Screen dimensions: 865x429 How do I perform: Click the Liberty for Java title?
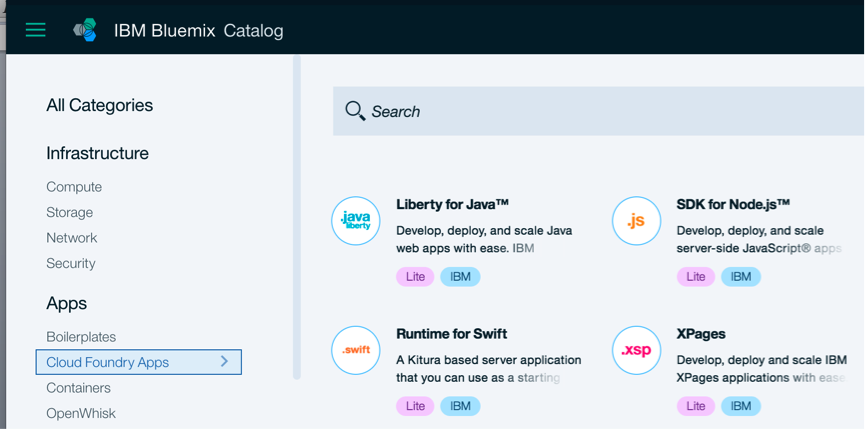coord(452,204)
